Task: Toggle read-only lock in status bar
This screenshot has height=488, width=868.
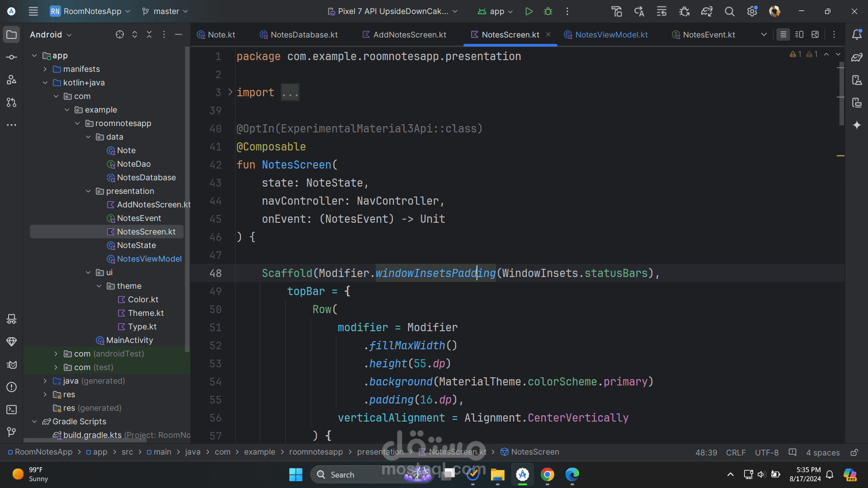Action: [854, 452]
